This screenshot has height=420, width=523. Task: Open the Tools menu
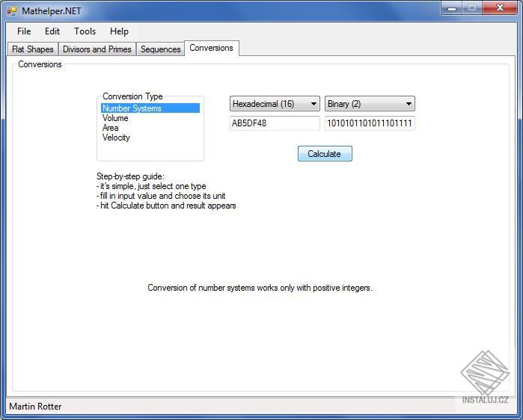point(85,31)
